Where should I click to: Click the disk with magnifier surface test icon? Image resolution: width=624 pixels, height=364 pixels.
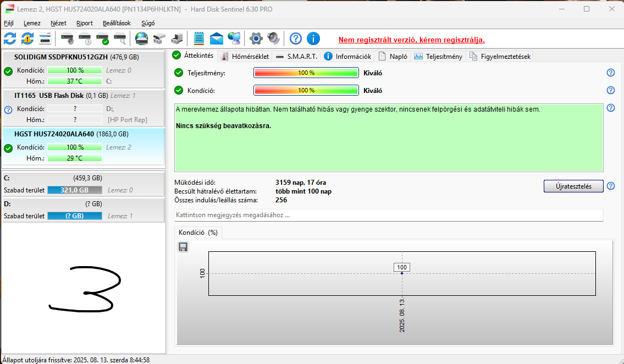tap(120, 38)
